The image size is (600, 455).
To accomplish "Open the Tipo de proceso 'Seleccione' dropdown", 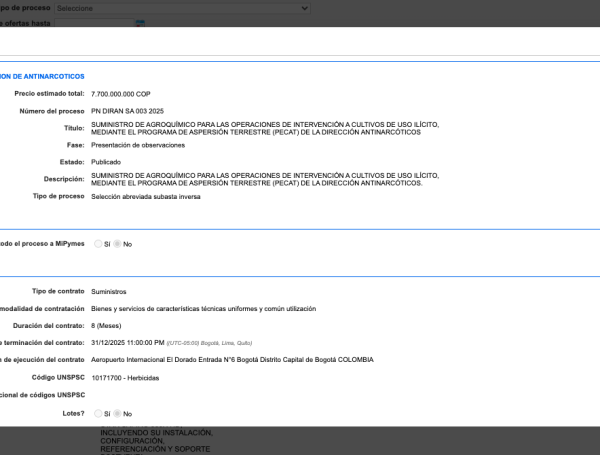I will pyautogui.click(x=182, y=7).
